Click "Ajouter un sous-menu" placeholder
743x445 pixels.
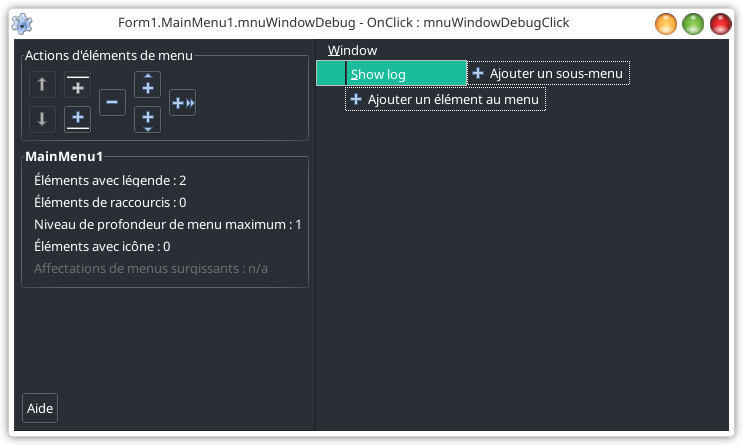click(548, 74)
